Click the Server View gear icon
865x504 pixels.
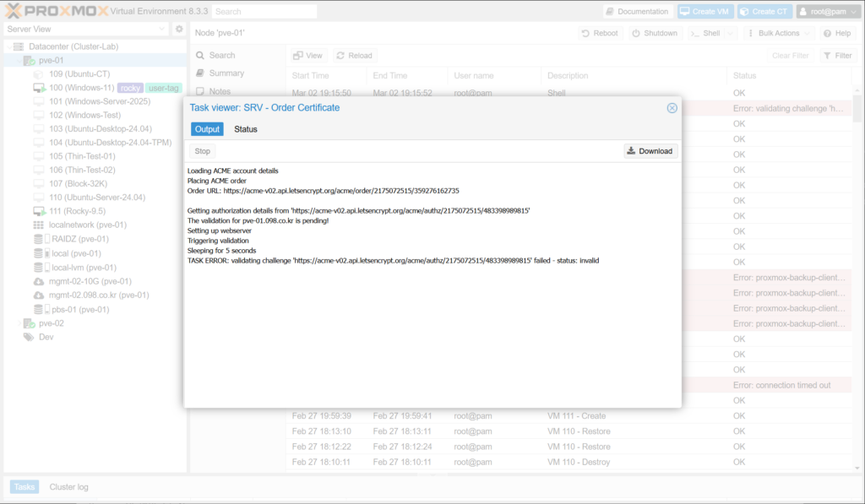point(179,29)
